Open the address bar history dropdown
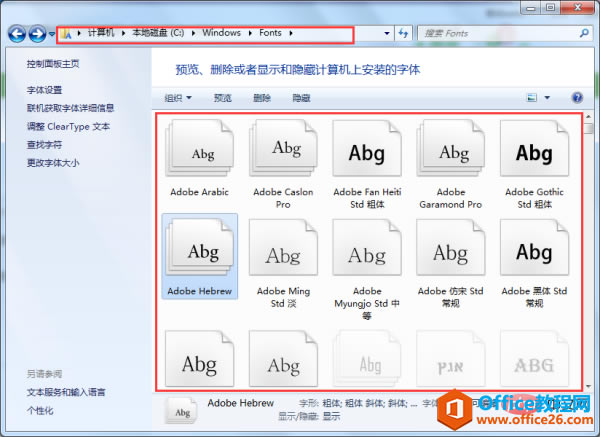The width and height of the screenshot is (600, 437). (x=387, y=34)
